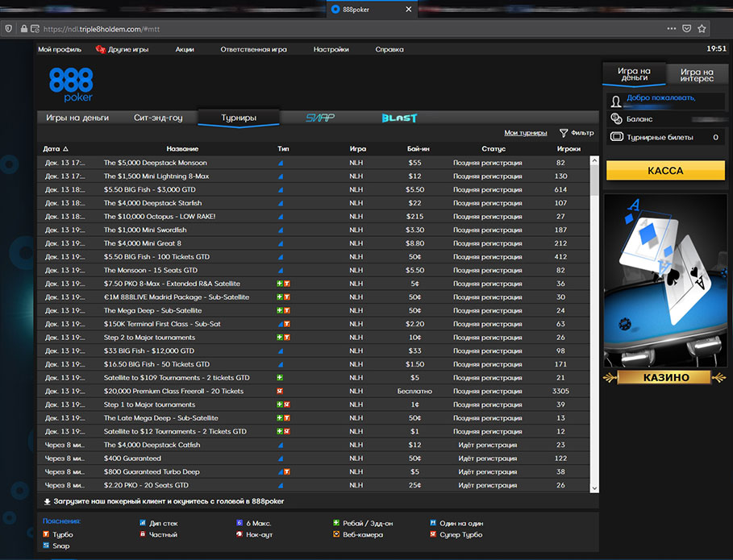Click the Heads-up legend icon
This screenshot has width=733, height=560.
tap(433, 523)
